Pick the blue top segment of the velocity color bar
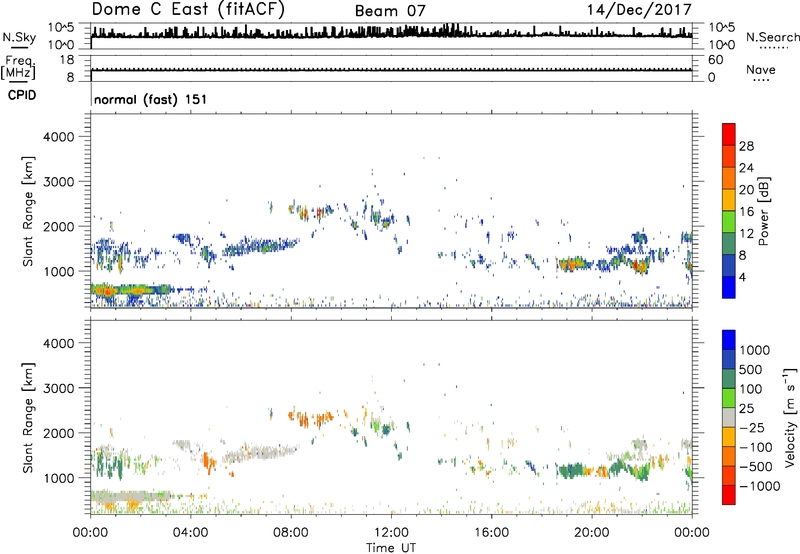 tap(729, 340)
